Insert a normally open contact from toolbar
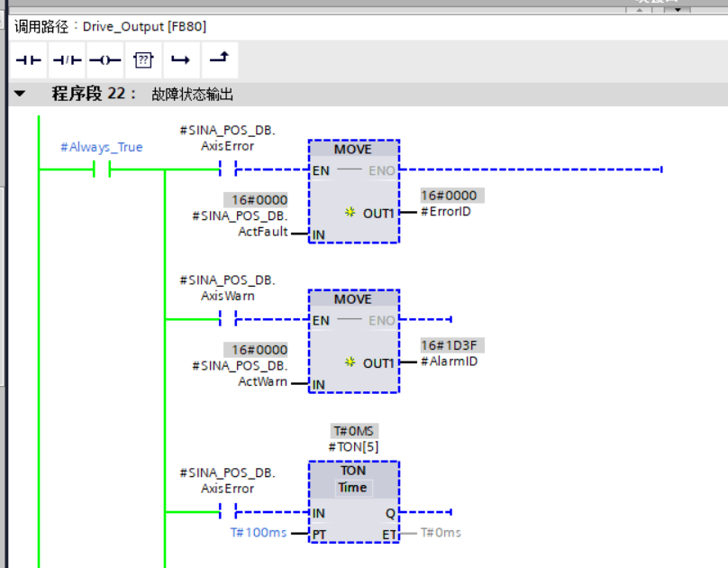The image size is (728, 568). [29, 60]
